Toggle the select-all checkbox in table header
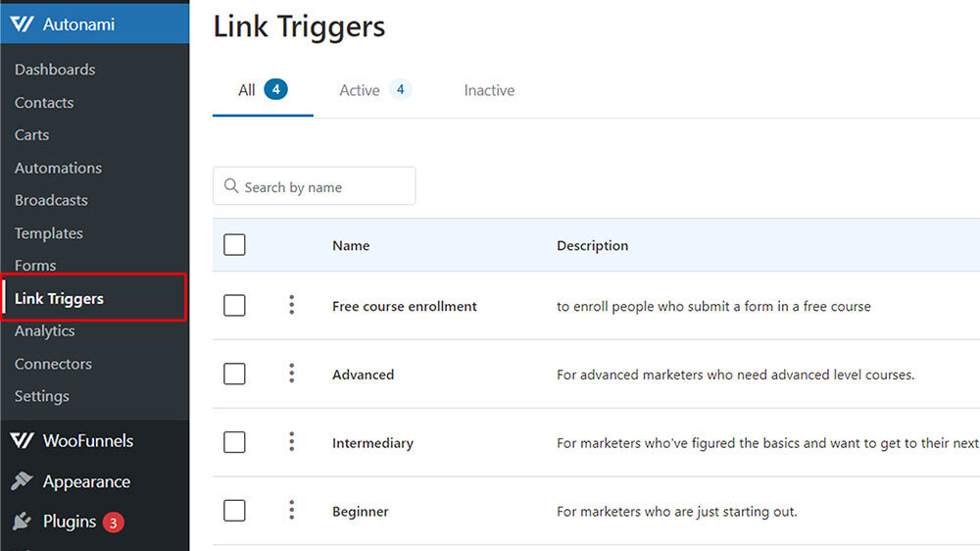Viewport: 980px width, 551px height. (x=234, y=244)
